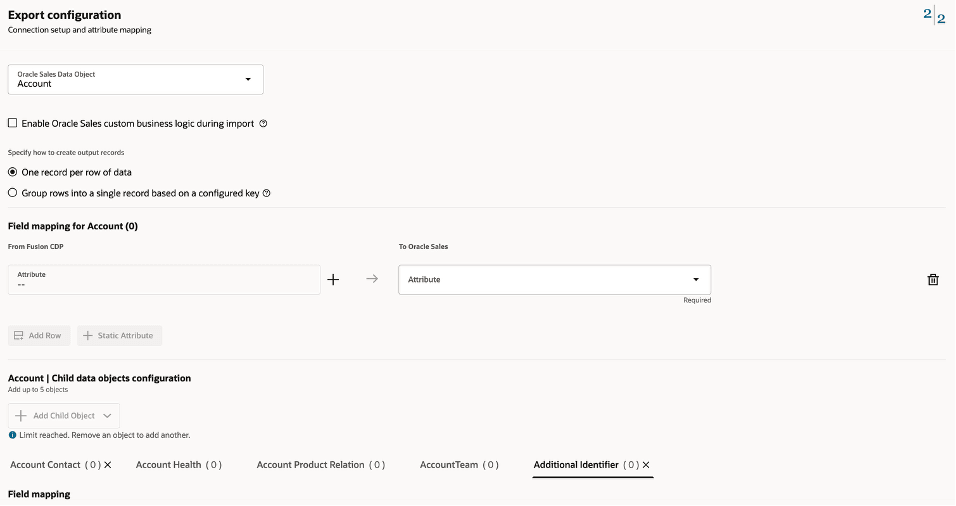The height and width of the screenshot is (506, 956).
Task: Click the From Fusion CDP Attribute field
Action: pyautogui.click(x=164, y=280)
